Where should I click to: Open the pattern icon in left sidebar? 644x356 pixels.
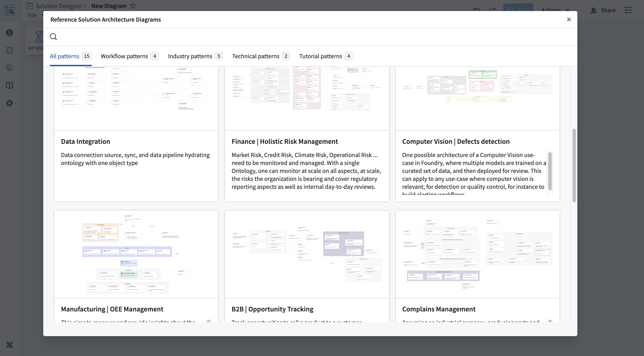coord(9,50)
